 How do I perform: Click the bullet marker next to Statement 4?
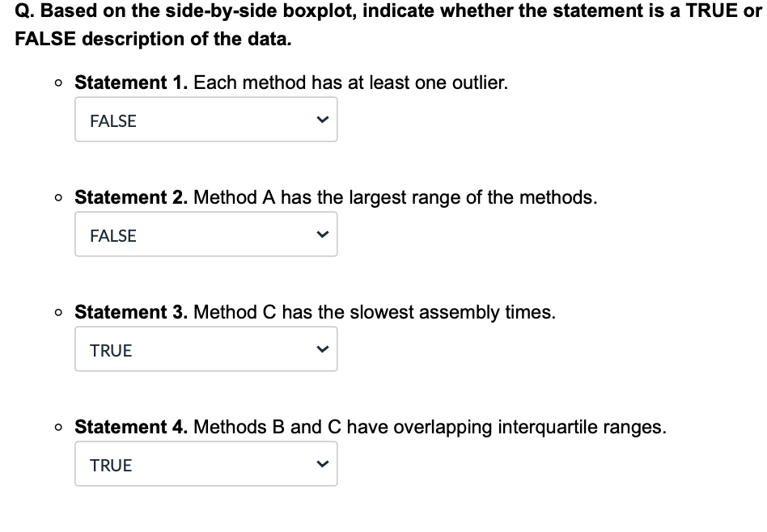coord(57,427)
